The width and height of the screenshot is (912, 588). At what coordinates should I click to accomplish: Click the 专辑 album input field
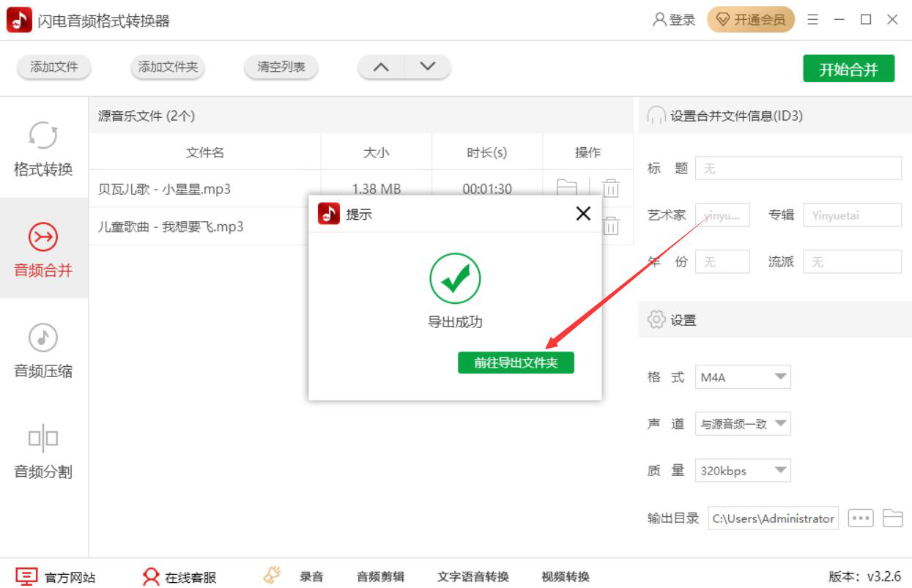(x=853, y=215)
